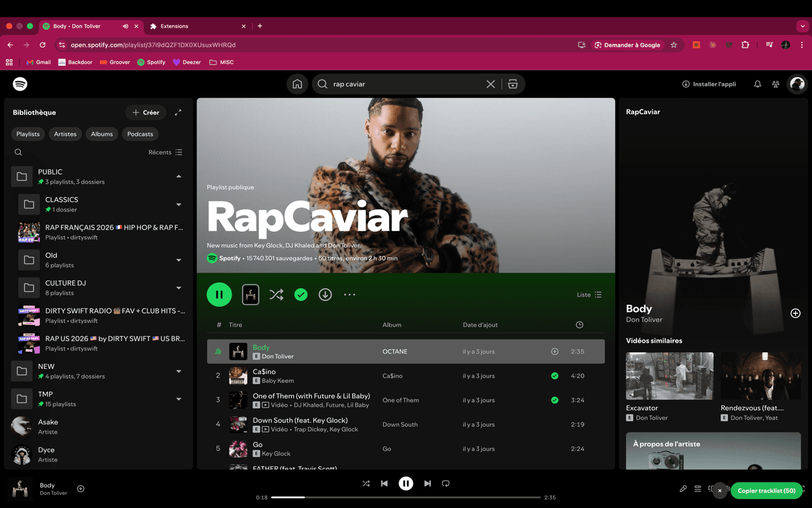Search within the library using magnifier icon
This screenshot has width=812, height=508.
pyautogui.click(x=18, y=152)
